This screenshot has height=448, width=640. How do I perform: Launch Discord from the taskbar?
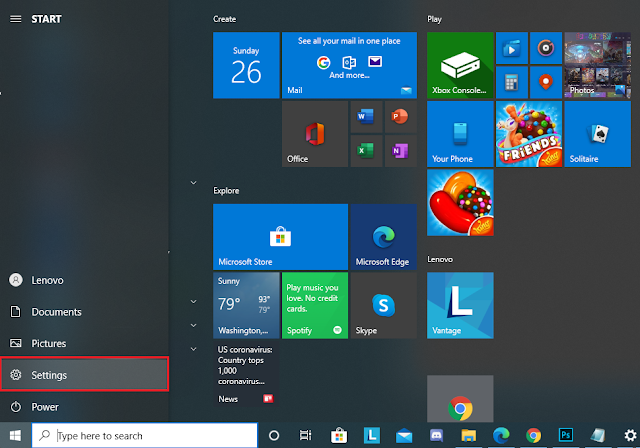click(x=436, y=435)
